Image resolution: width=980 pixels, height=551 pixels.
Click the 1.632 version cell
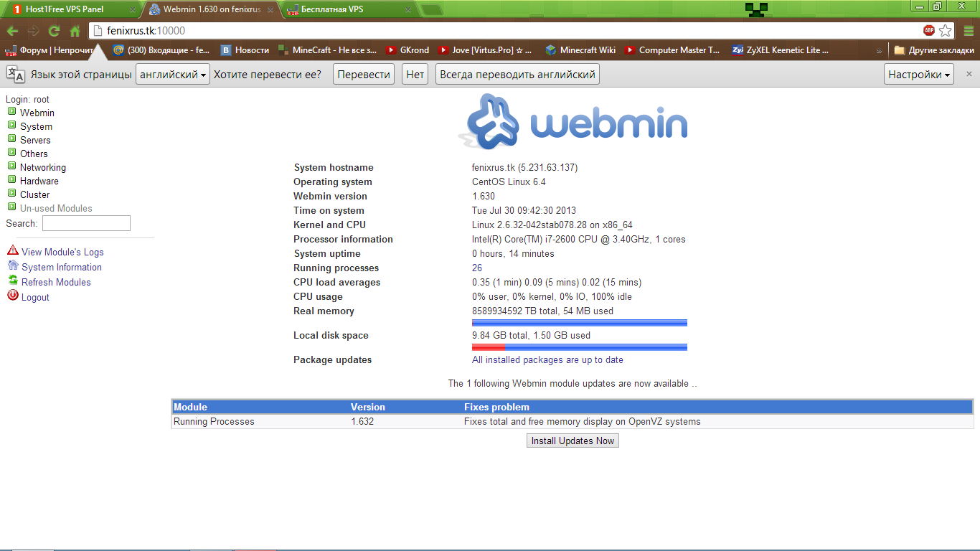(362, 421)
